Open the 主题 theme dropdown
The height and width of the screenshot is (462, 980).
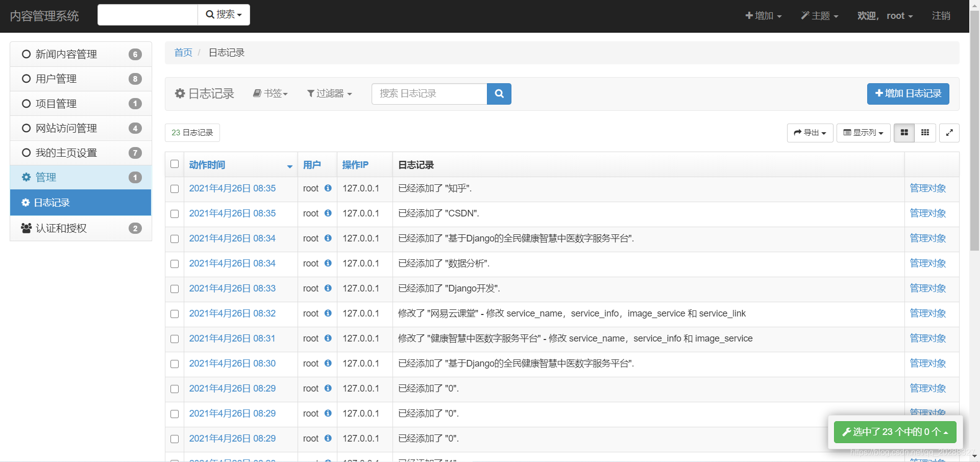820,16
